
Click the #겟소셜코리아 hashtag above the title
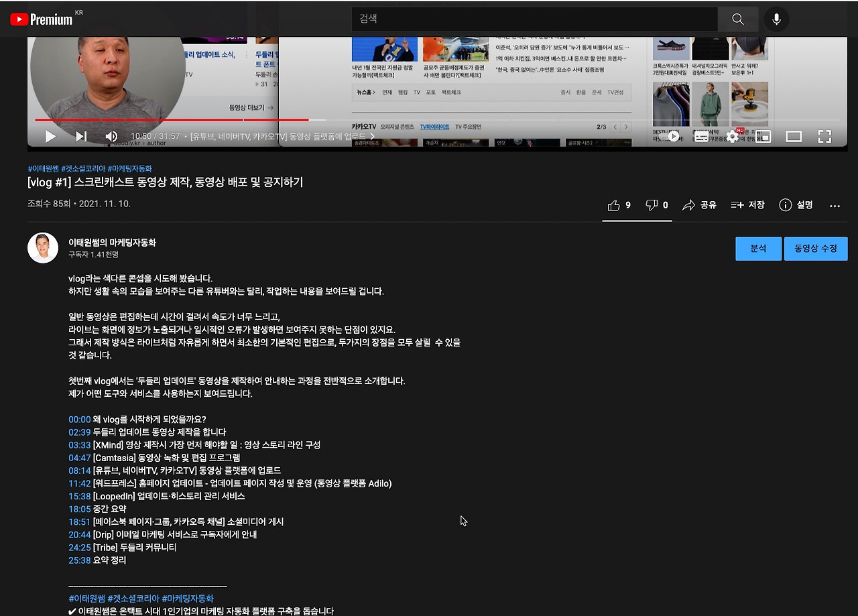point(82,169)
